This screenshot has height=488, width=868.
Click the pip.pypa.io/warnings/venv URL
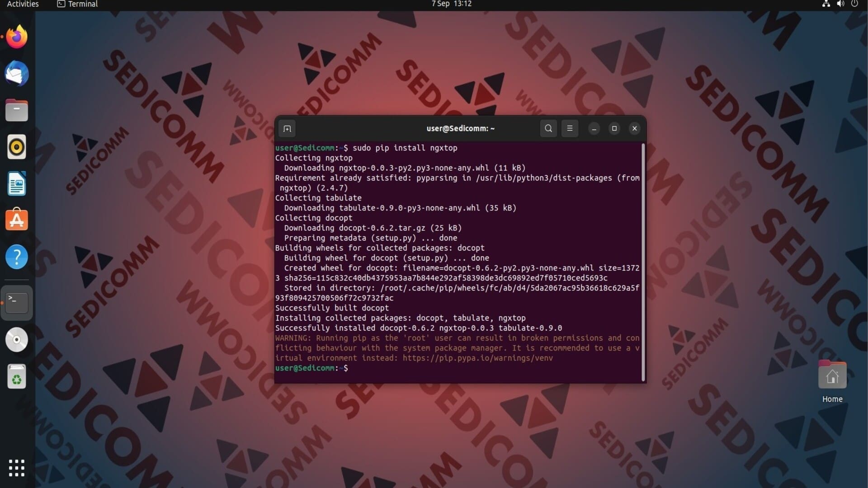click(x=477, y=358)
